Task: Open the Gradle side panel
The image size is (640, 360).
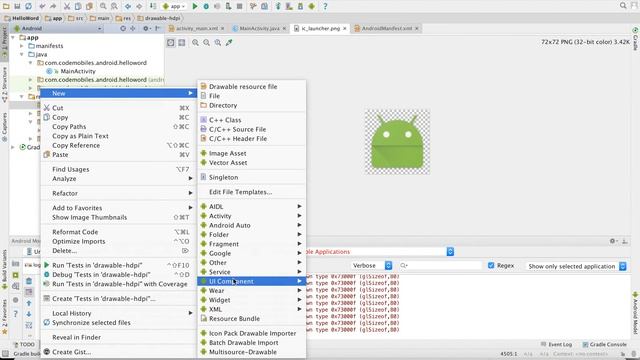Action: 636,40
